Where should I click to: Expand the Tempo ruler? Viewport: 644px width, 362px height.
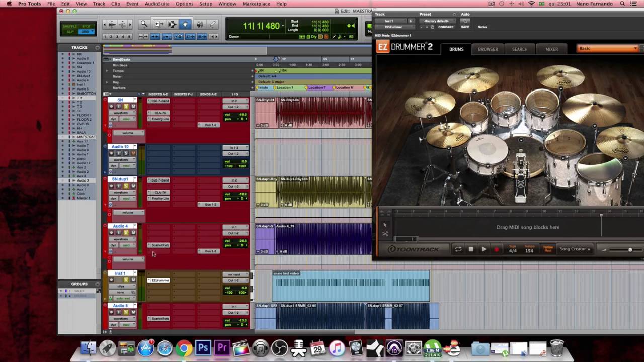[107, 71]
